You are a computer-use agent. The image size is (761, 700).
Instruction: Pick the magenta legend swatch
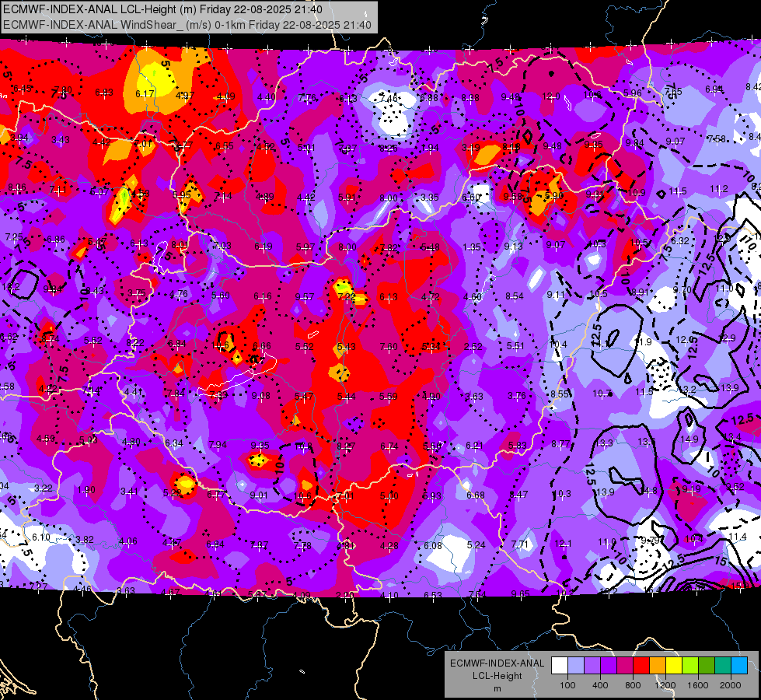(625, 666)
